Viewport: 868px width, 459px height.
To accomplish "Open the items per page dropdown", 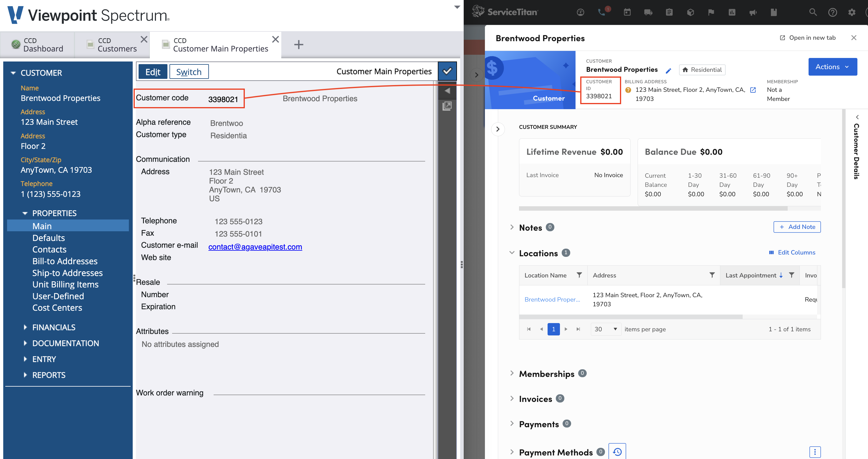I will click(x=606, y=329).
